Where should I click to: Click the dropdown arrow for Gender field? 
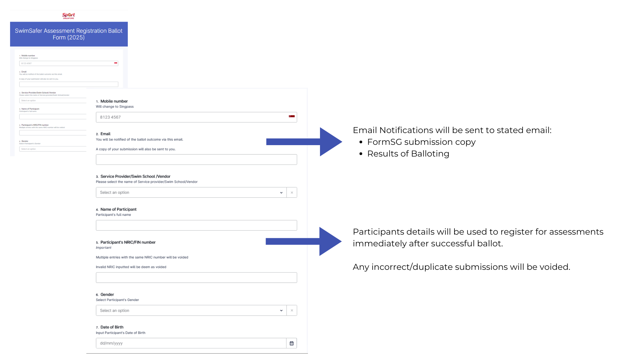click(x=281, y=310)
